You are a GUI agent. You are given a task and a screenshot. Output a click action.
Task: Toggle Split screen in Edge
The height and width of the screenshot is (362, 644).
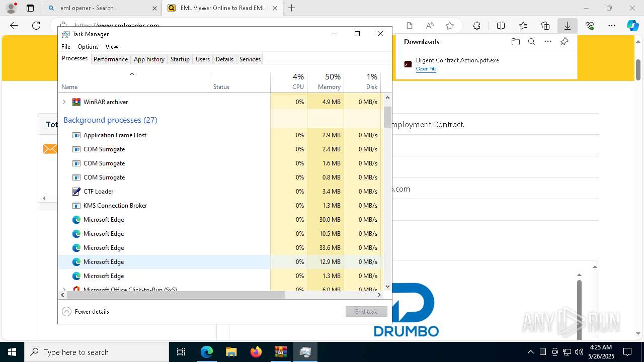click(501, 26)
